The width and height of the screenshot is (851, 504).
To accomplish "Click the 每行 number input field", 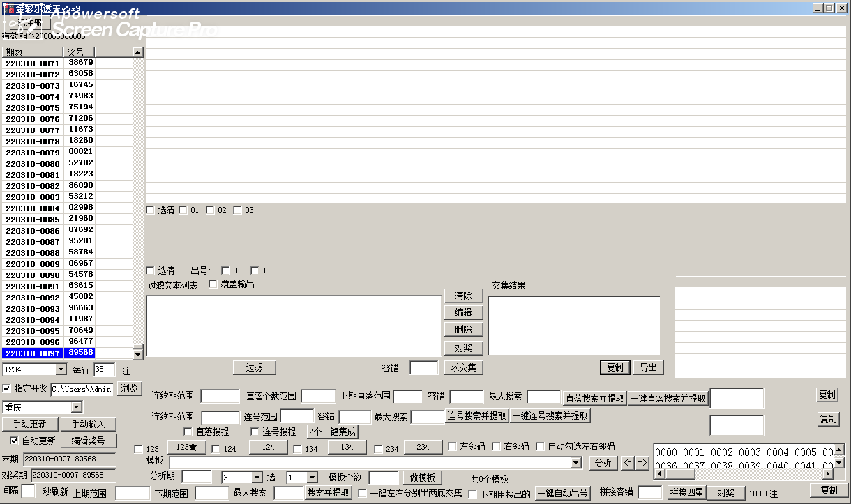I will click(104, 369).
